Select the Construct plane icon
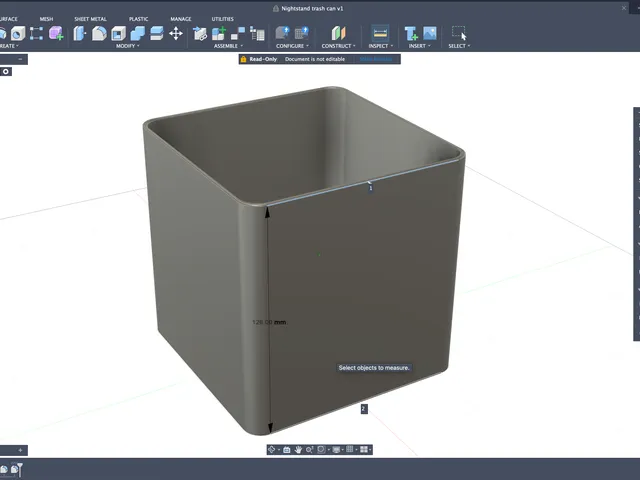Image resolution: width=640 pixels, height=480 pixels. pos(338,33)
